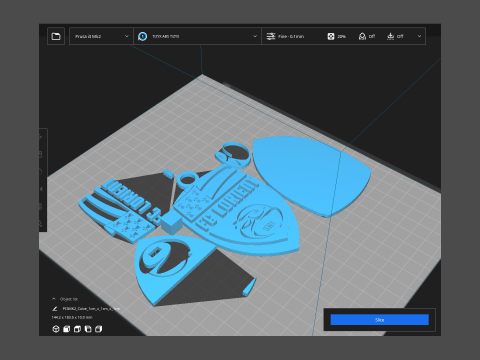
Task: Switch to the top view icon
Action: tap(77, 329)
